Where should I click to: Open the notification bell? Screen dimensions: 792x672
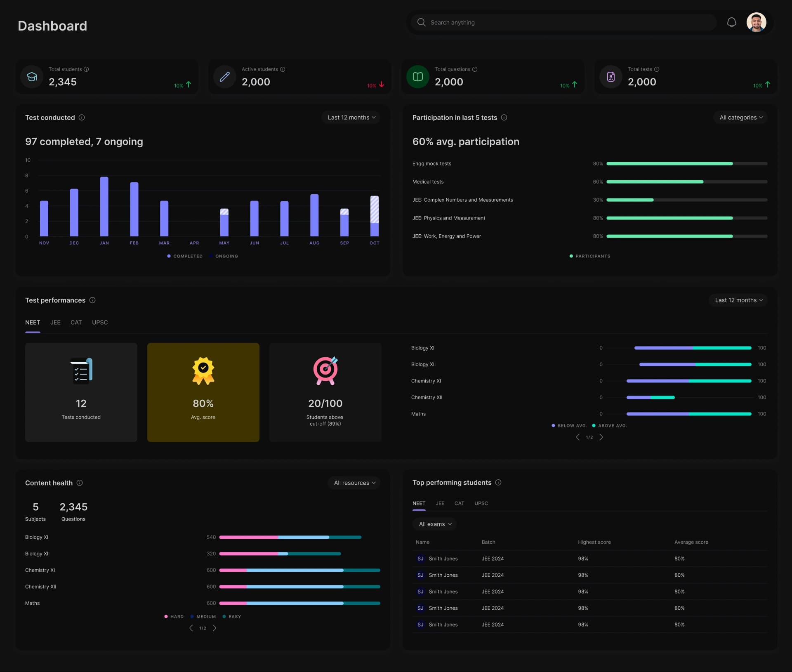pyautogui.click(x=732, y=22)
